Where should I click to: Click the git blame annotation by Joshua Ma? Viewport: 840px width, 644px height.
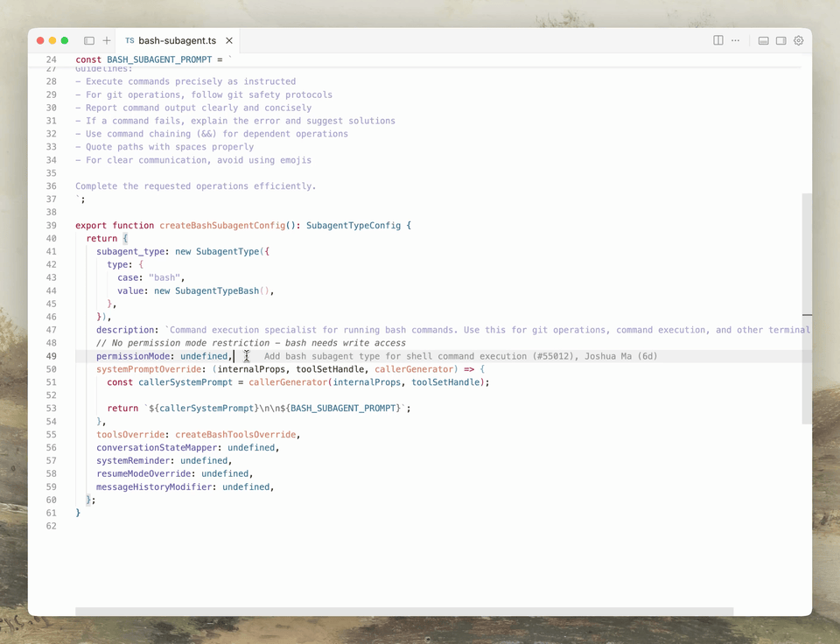(x=460, y=357)
